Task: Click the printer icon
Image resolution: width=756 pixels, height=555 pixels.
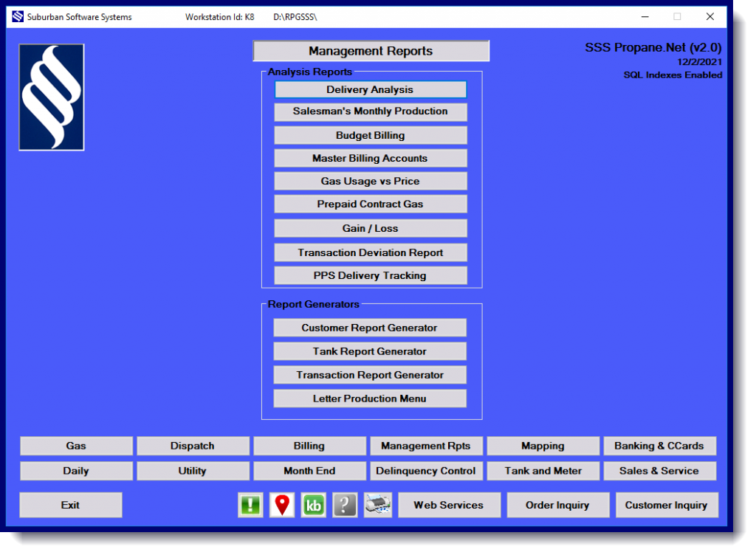Action: click(x=377, y=505)
